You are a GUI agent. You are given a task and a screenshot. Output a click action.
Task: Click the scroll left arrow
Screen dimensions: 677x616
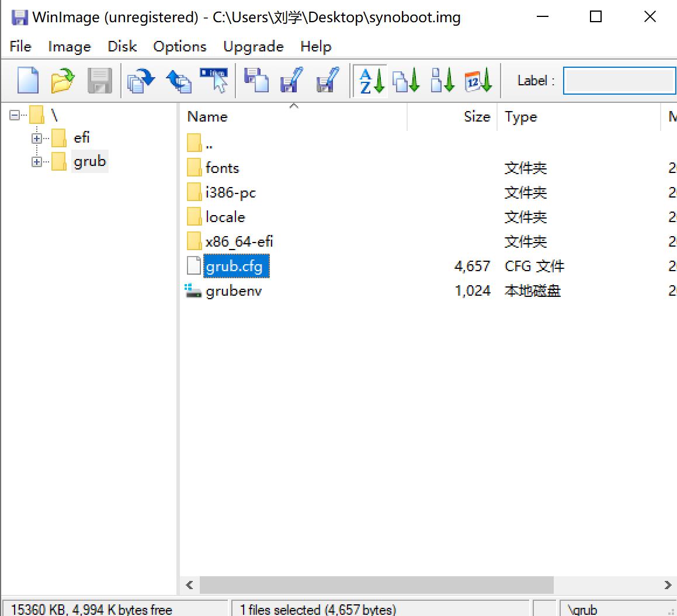pyautogui.click(x=189, y=585)
